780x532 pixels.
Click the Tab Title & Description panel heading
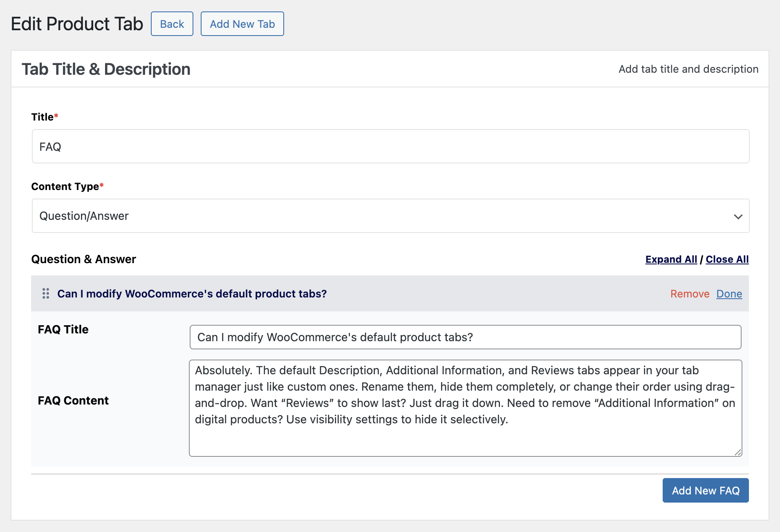click(106, 69)
